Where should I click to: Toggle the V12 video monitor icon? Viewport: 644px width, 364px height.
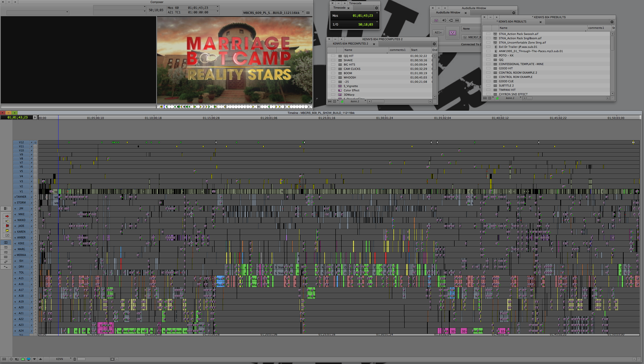point(36,142)
